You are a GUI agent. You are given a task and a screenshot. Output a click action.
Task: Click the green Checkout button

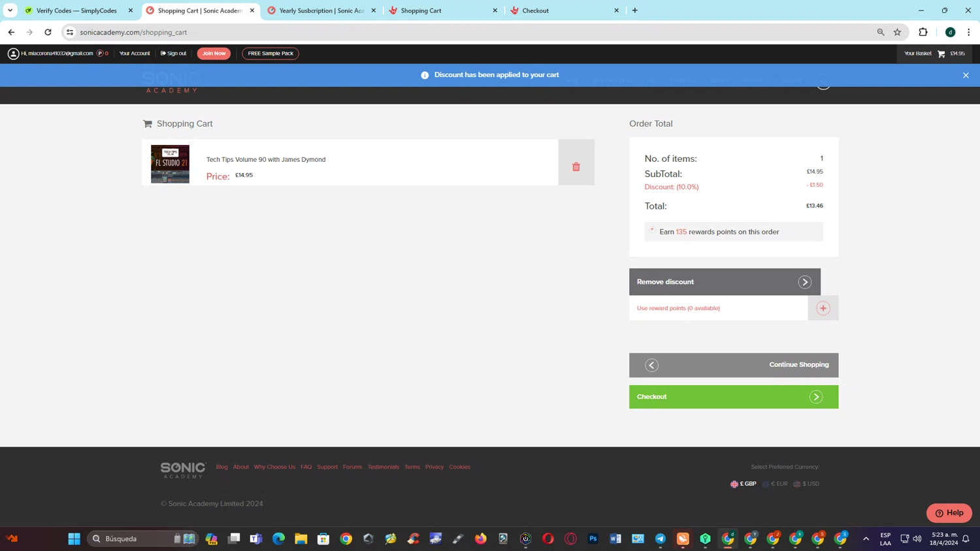point(734,397)
